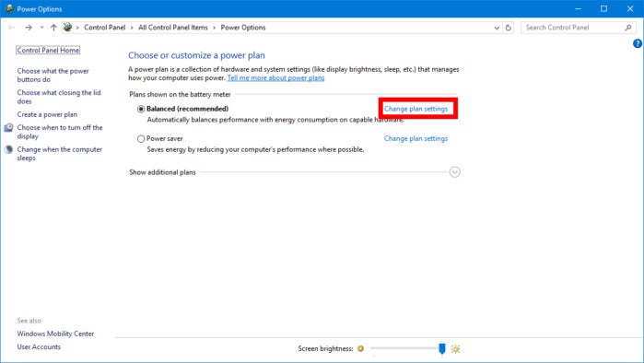Click the moon icon beside sleep link

point(8,149)
